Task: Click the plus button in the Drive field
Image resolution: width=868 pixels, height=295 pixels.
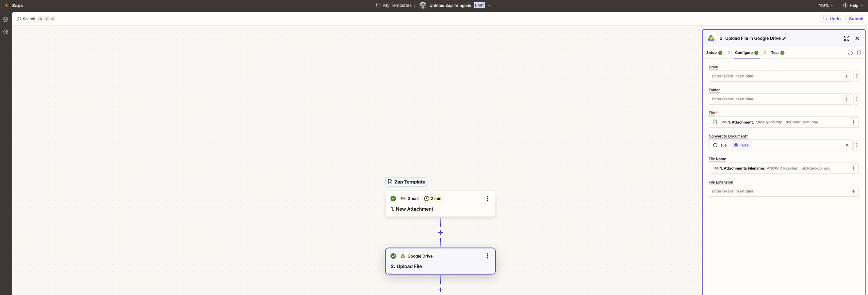Action: [x=846, y=76]
